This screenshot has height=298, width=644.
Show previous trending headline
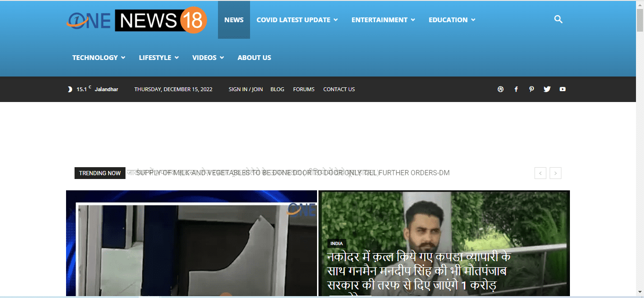tap(540, 173)
